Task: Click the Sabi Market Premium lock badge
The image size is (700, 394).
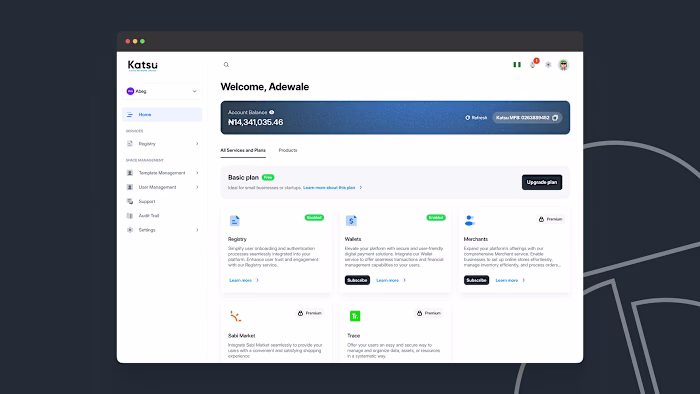Action: [x=310, y=313]
